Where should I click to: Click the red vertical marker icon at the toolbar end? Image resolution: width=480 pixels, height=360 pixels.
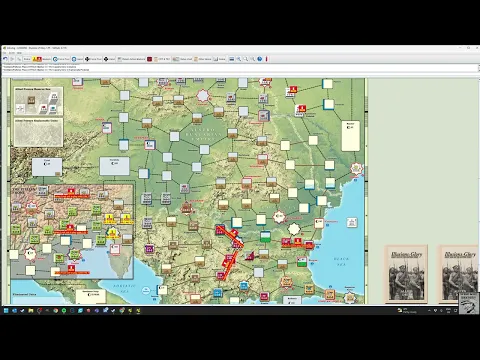coord(266,59)
